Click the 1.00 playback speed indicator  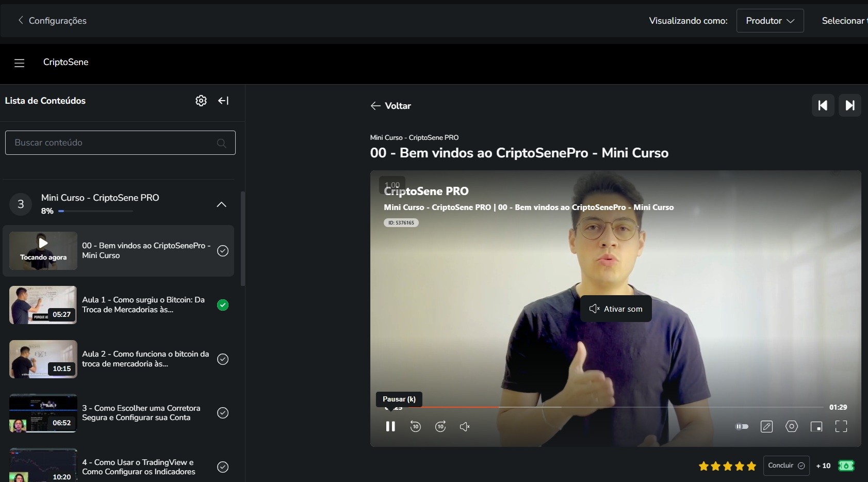[392, 185]
